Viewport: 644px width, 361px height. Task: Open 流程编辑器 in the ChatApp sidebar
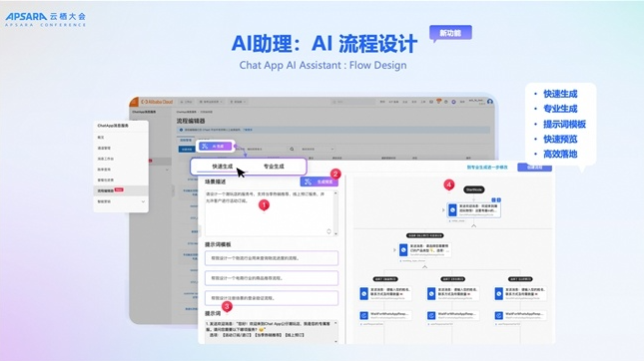click(x=121, y=190)
